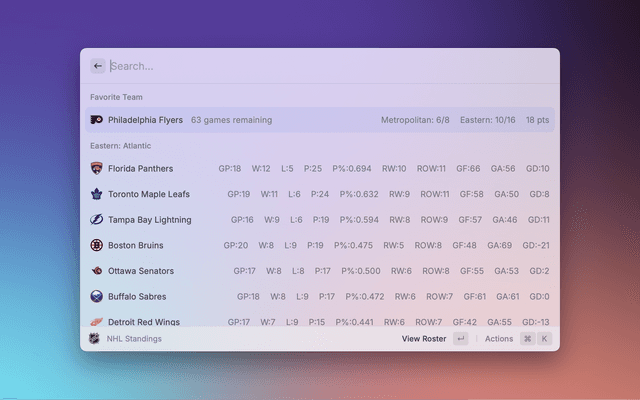Image resolution: width=640 pixels, height=400 pixels.
Task: Select the Florida Panthers row
Action: tap(320, 169)
